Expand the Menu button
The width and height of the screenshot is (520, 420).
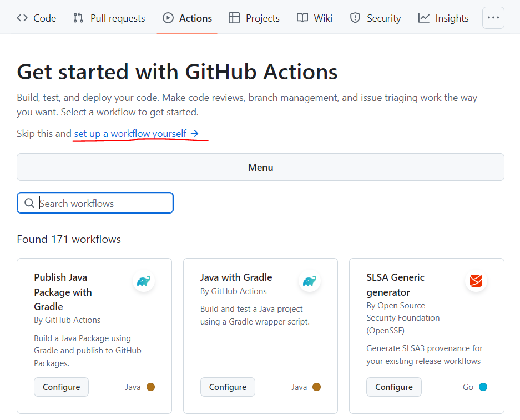(x=260, y=167)
